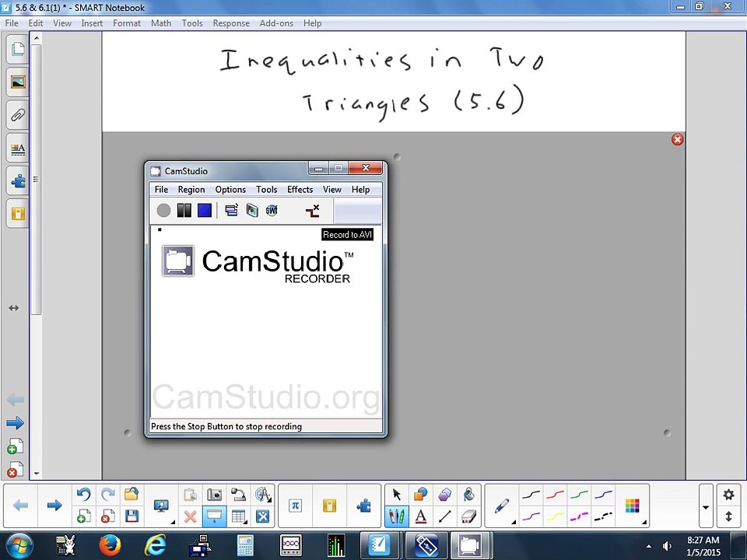Viewport: 747px width, 560px height.
Task: Open SMART Notebook Add-ons menu
Action: (276, 23)
